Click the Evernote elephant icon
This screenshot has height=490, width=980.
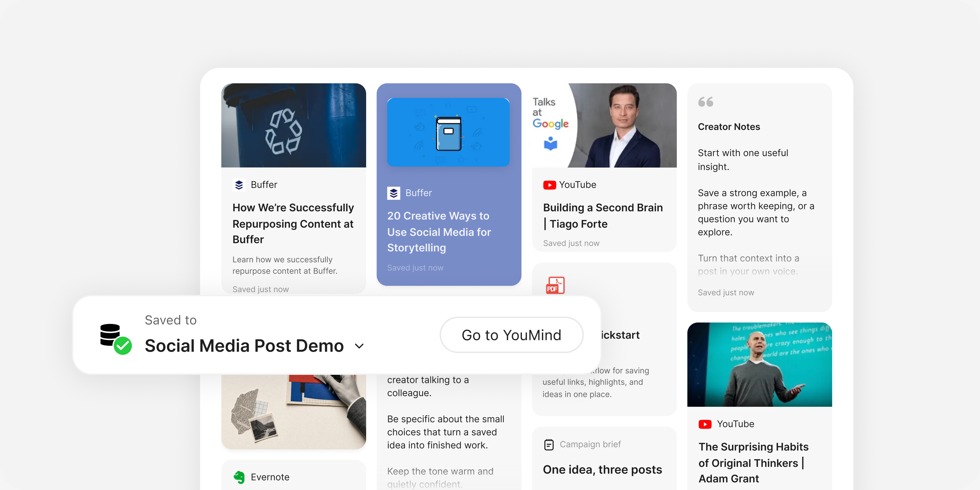click(239, 477)
